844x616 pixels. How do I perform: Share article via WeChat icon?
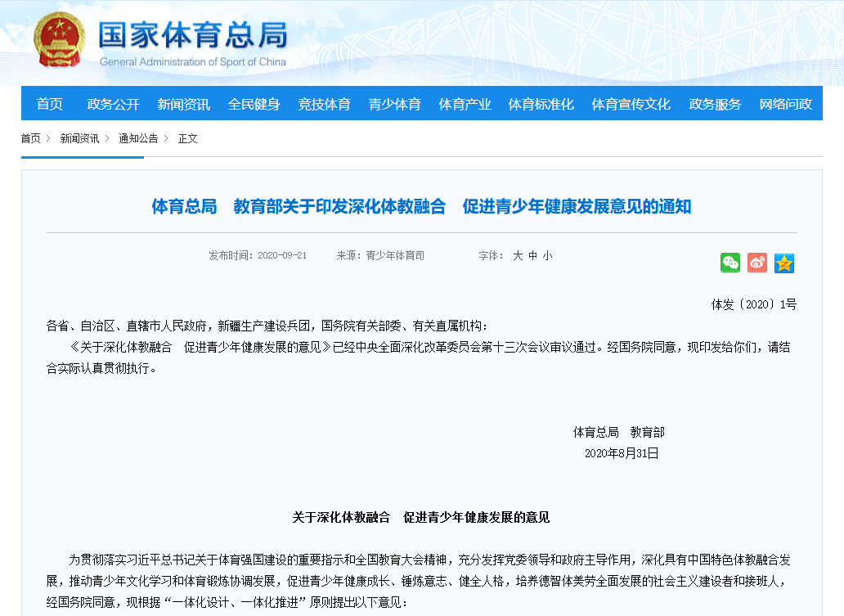(x=730, y=263)
